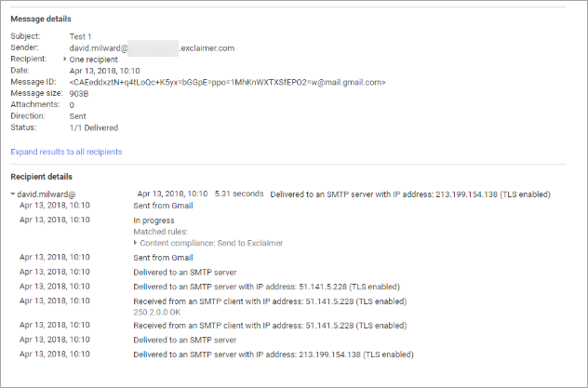Expand "Content compliance: Send to Exclaimer" rule
The width and height of the screenshot is (588, 388).
click(136, 243)
